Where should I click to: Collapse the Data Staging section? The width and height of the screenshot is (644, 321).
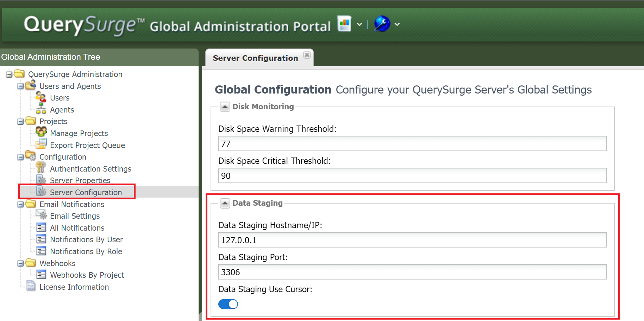(225, 203)
